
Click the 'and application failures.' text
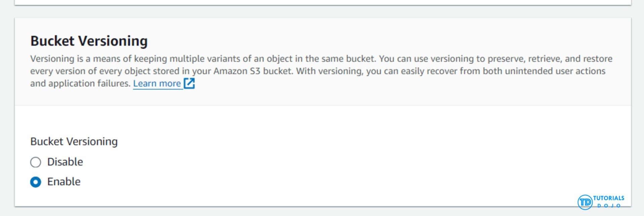click(80, 83)
